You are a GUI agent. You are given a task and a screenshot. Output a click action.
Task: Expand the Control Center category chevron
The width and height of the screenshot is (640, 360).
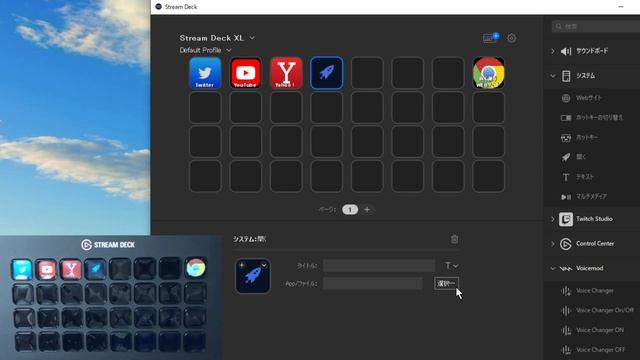pos(553,244)
